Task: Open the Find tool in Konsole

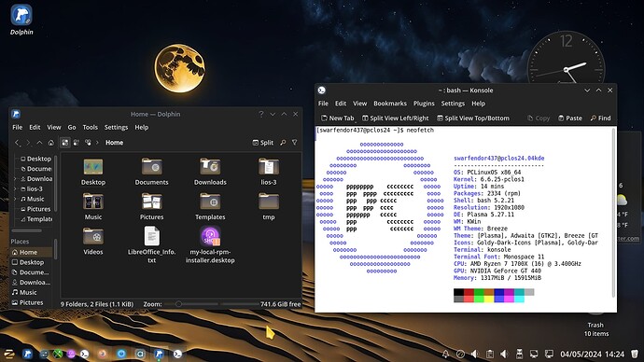Action: point(600,118)
